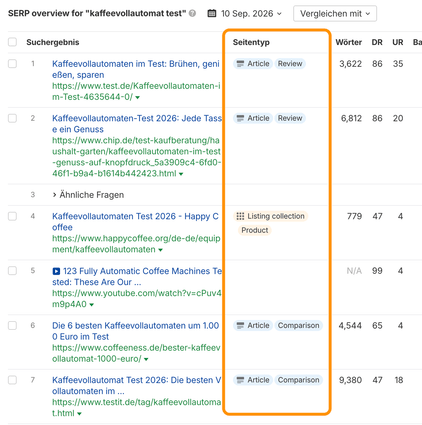The height and width of the screenshot is (425, 422).
Task: Click the coffeeness.de URL link
Action: click(x=136, y=353)
